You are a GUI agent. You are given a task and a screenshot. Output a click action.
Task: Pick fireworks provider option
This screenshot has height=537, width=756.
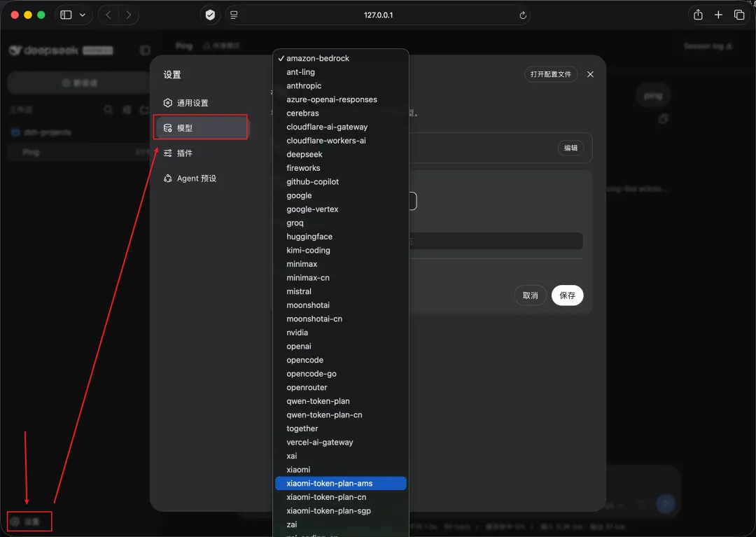click(x=340, y=168)
